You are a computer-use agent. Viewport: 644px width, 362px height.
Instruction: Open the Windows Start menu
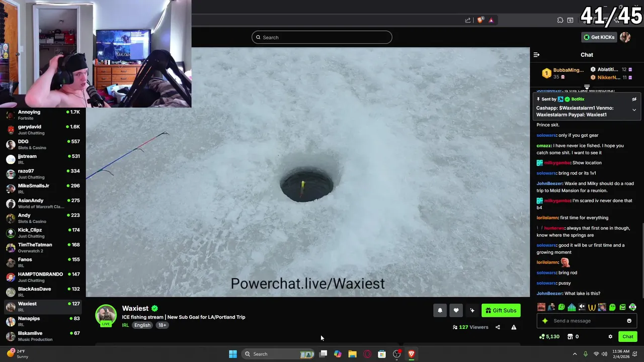233,354
